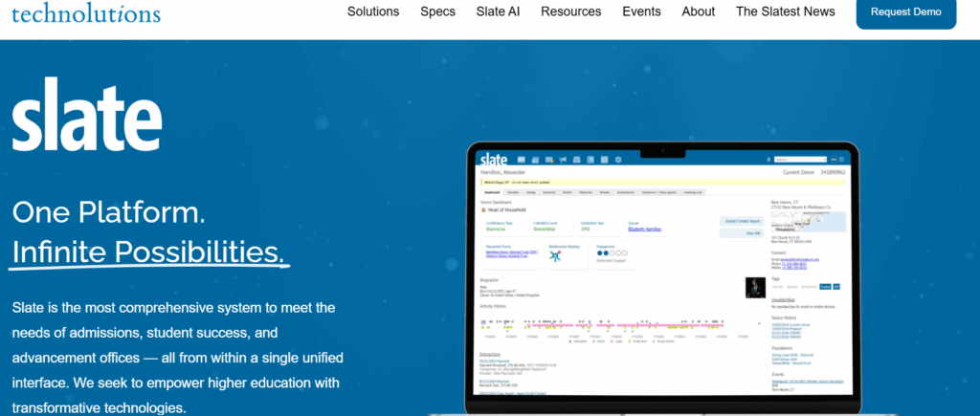Image resolution: width=980 pixels, height=416 pixels.
Task: Click the Submit Contact Report button
Action: (742, 221)
